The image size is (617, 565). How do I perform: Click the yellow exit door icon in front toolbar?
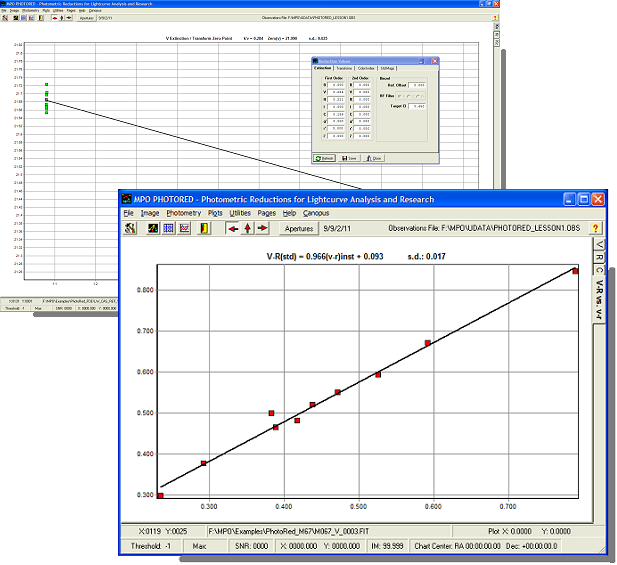click(204, 228)
